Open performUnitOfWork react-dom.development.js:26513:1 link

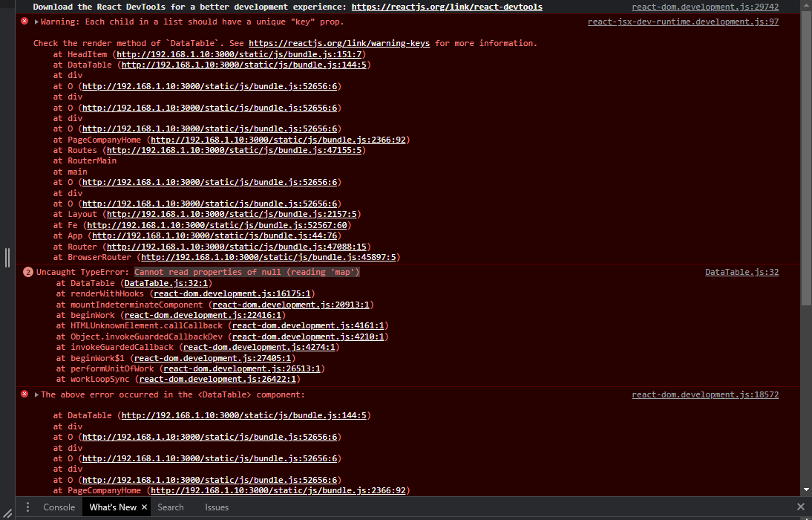(242, 368)
